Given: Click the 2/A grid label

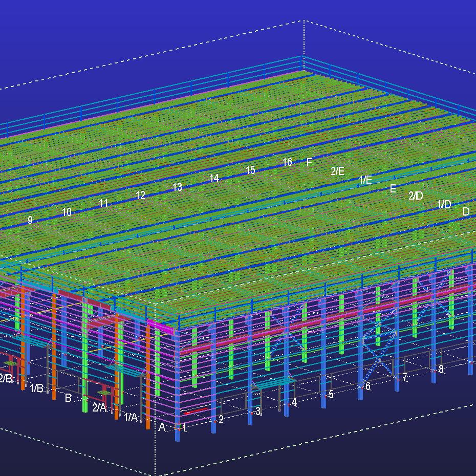Looking at the screenshot, I should pyautogui.click(x=99, y=408).
